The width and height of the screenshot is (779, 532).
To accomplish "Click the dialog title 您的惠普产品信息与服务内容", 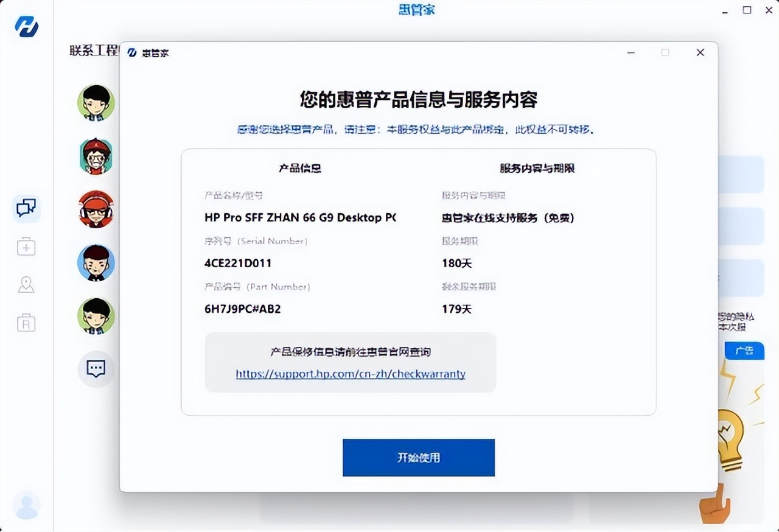I will pyautogui.click(x=419, y=99).
